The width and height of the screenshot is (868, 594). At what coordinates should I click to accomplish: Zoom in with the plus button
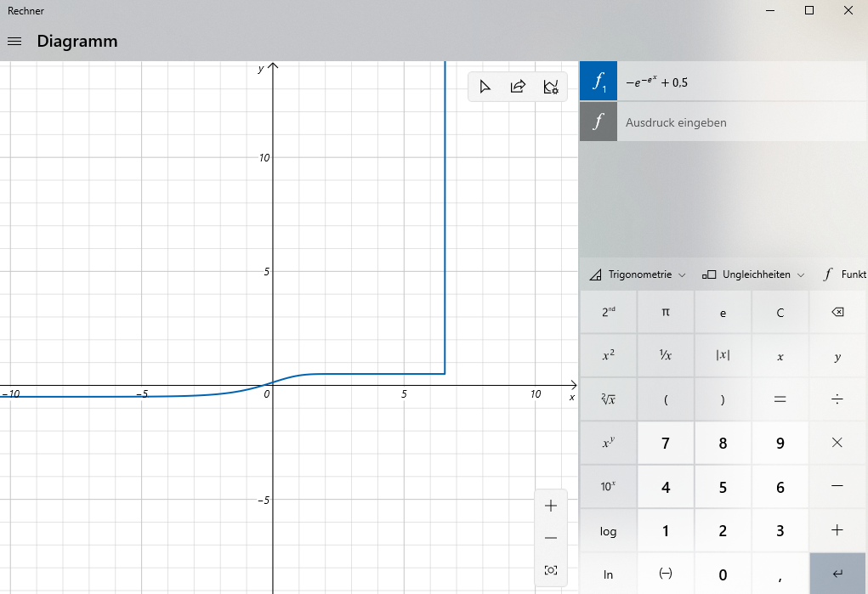[x=551, y=506]
